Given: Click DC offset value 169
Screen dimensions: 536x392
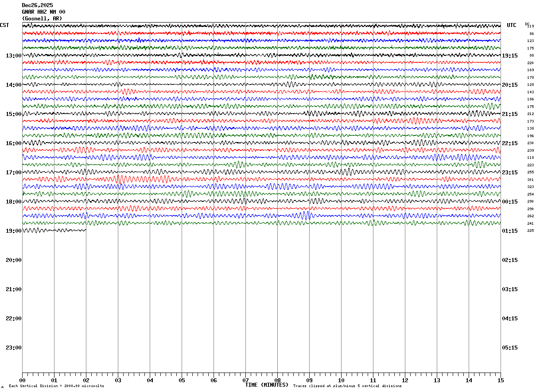Looking at the screenshot, I should tap(531, 70).
